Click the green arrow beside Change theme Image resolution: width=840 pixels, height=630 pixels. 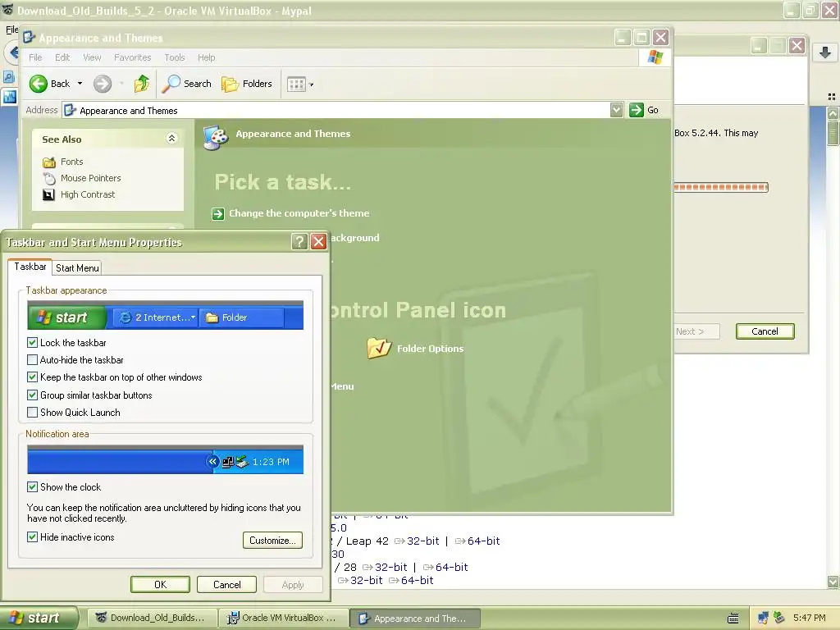(x=218, y=214)
